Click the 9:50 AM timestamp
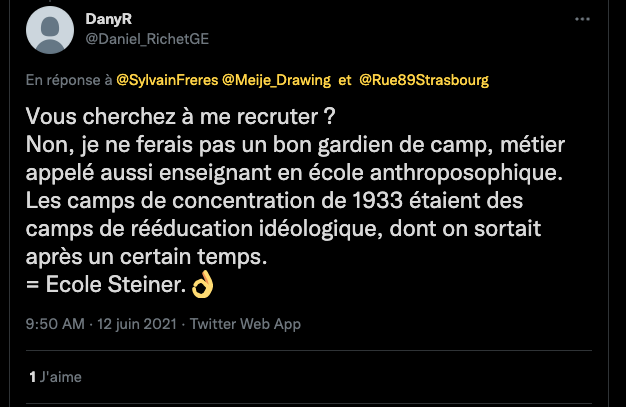Viewport: 626px width, 407px height. click(x=55, y=324)
